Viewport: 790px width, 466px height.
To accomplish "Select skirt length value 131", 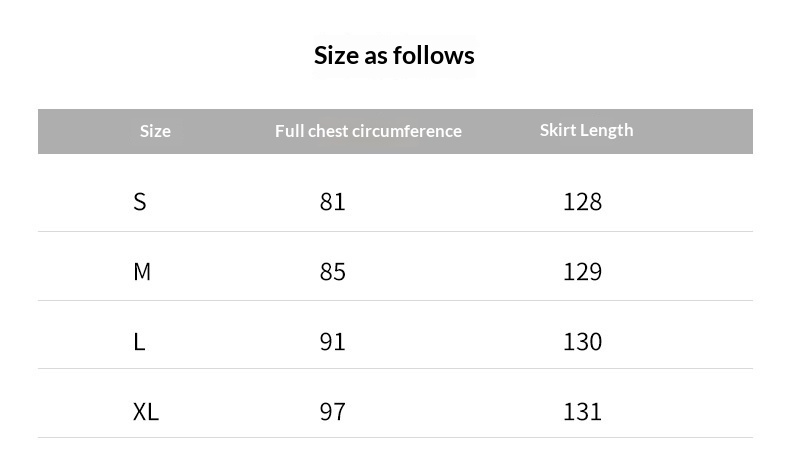I will (x=582, y=412).
